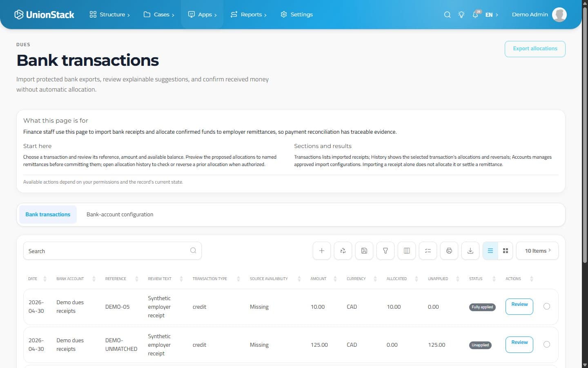Viewport: 588px width, 368px height.
Task: Sort by the Amount column arrows
Action: click(x=335, y=279)
